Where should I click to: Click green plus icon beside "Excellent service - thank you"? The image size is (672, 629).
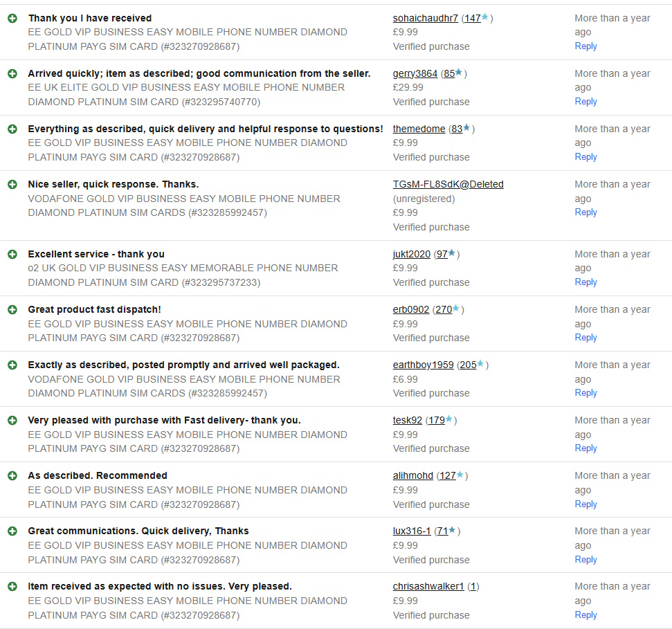pyautogui.click(x=12, y=254)
